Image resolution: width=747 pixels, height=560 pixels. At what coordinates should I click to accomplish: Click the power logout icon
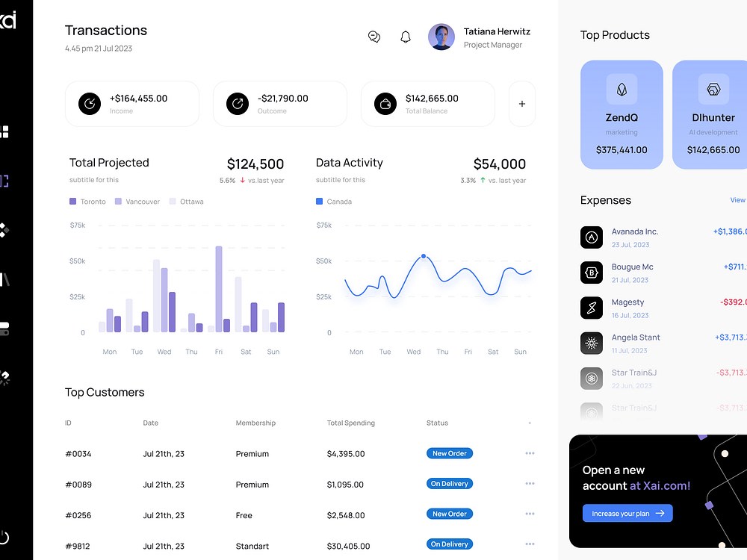[x=3, y=538]
